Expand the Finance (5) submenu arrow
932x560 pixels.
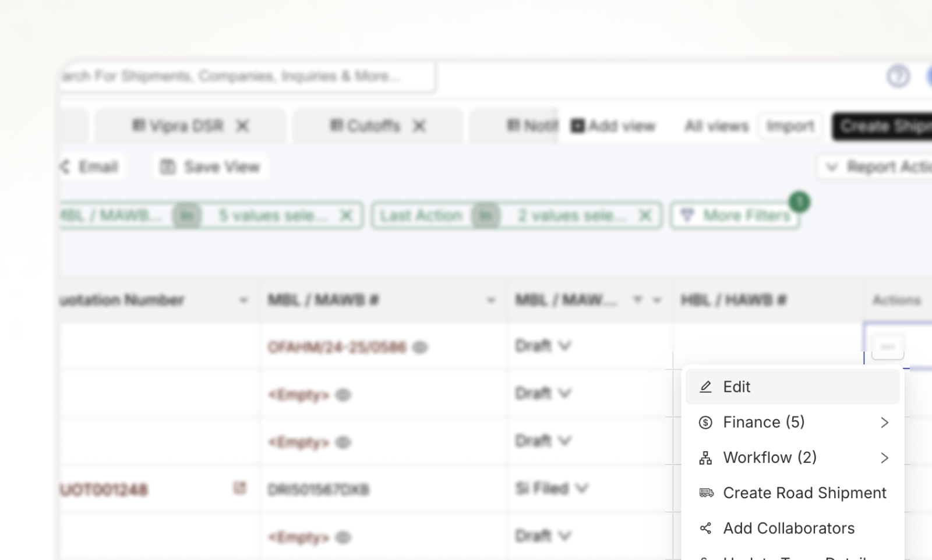884,423
